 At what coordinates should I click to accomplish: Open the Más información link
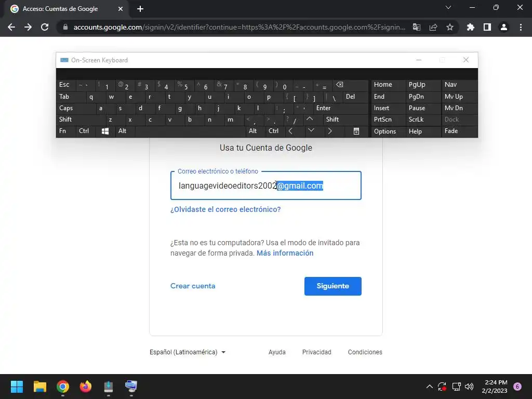(x=285, y=253)
